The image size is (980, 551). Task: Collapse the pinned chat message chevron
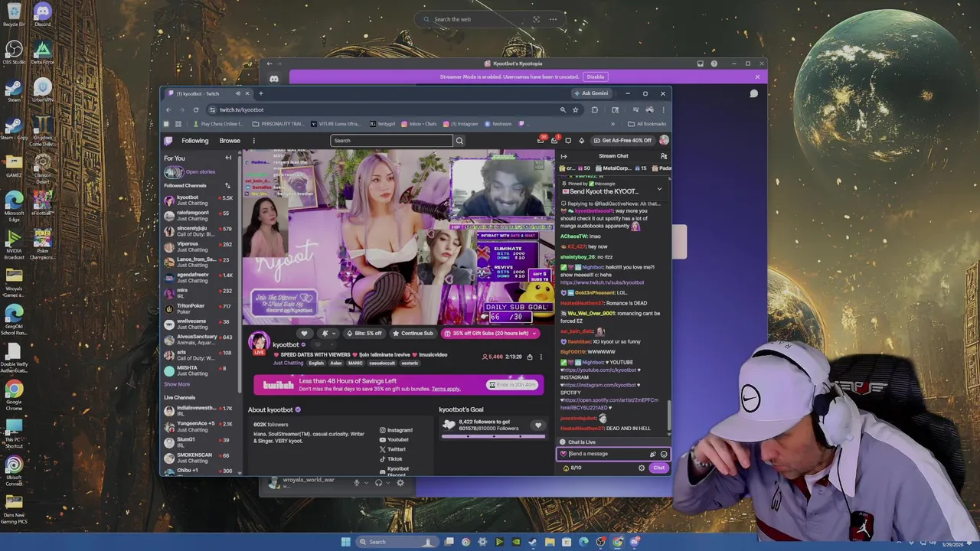(x=659, y=189)
